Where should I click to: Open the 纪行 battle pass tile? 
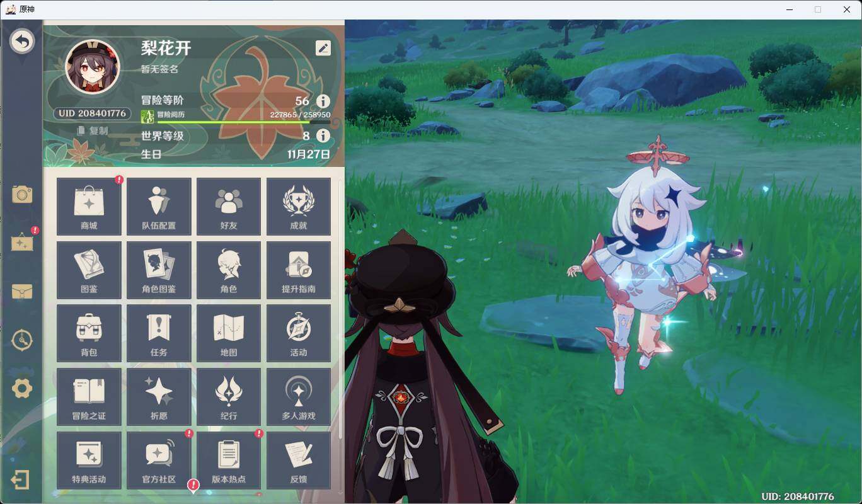click(229, 398)
